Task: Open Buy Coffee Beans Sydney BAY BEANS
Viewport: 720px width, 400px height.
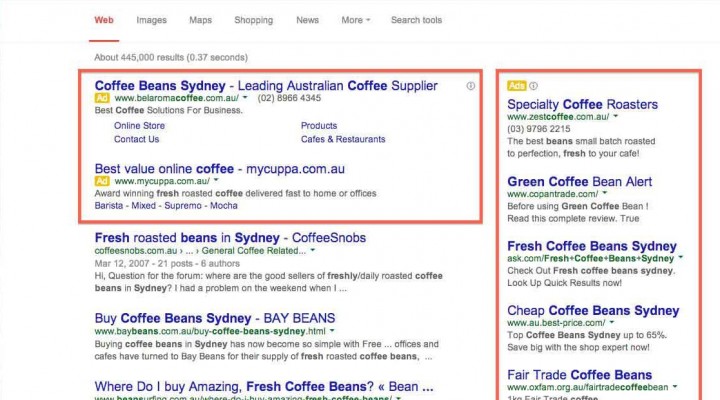Action: [x=215, y=318]
